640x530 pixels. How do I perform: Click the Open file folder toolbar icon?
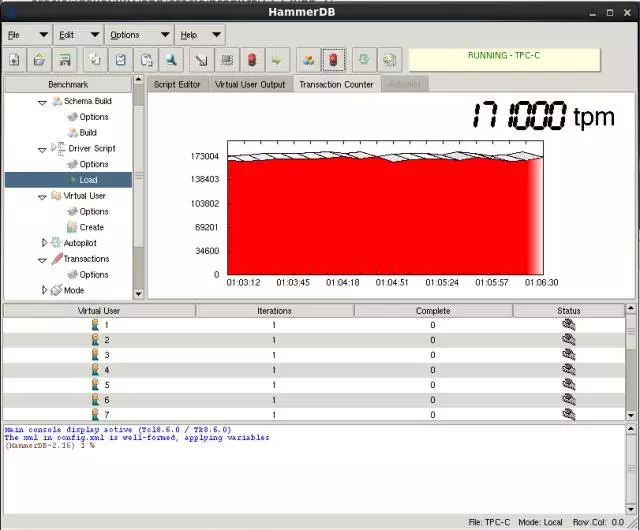click(x=40, y=60)
